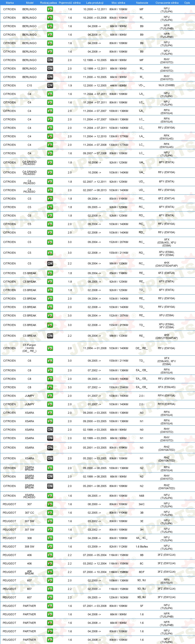Click the petrol icon for C5 Furgon / kombi
The image size is (195, 644).
(x=50, y=348)
